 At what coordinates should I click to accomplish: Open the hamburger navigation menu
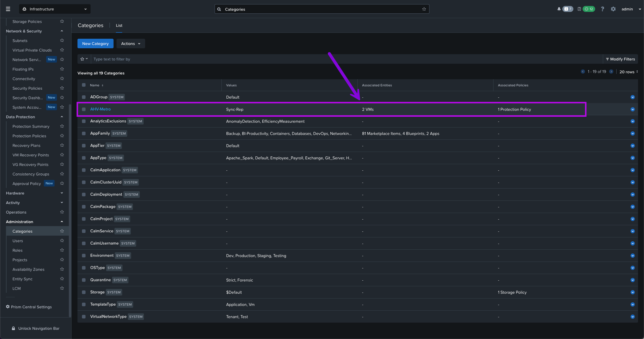pyautogui.click(x=8, y=9)
